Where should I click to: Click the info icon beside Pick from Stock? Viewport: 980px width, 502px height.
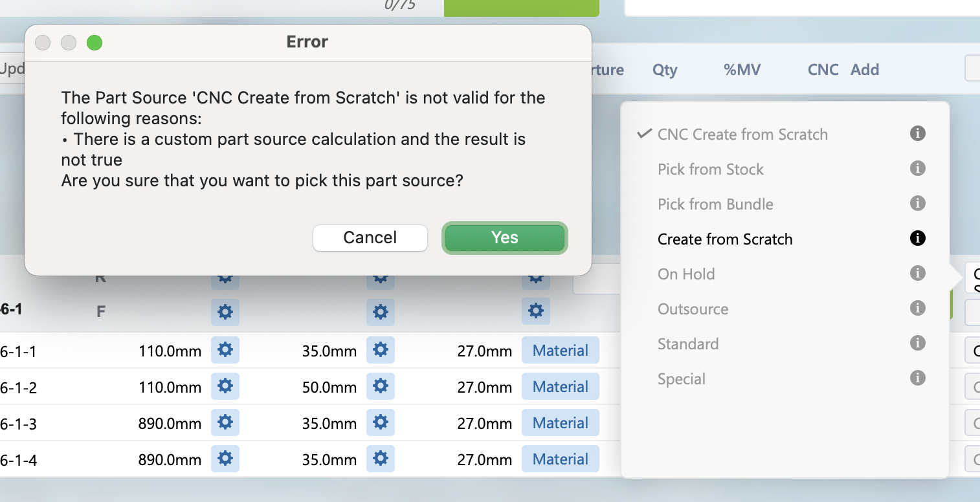click(x=917, y=169)
